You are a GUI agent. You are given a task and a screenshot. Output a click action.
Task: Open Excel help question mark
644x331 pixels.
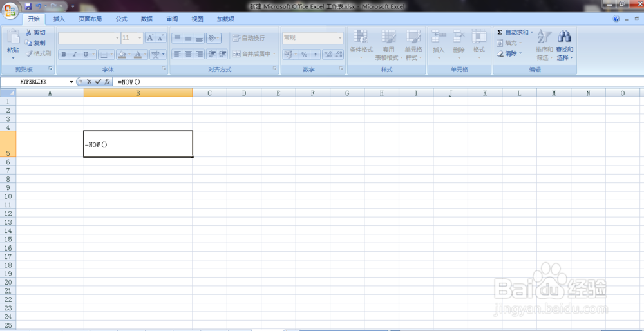616,19
